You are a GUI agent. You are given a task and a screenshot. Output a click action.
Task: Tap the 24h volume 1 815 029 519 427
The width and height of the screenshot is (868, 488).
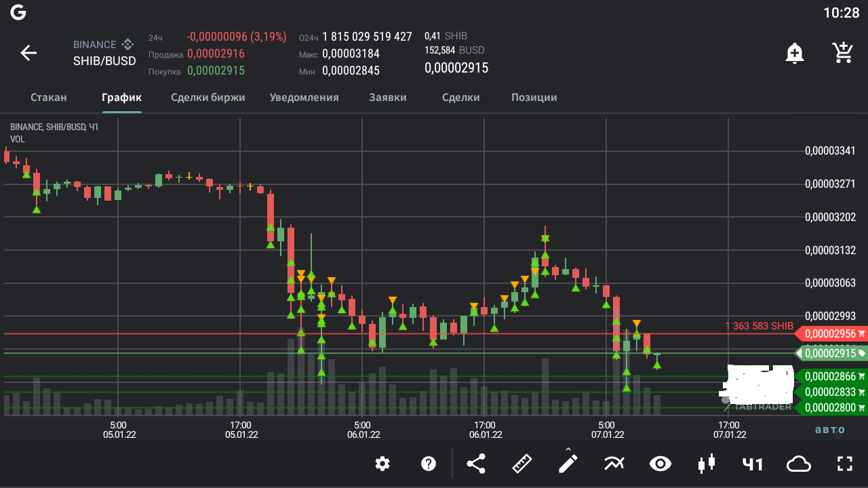point(367,37)
